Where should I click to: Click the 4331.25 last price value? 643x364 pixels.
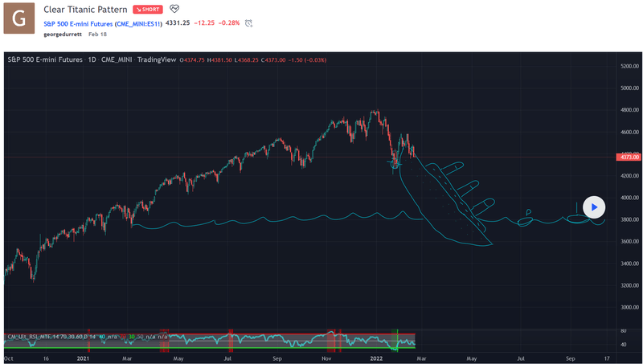[178, 23]
